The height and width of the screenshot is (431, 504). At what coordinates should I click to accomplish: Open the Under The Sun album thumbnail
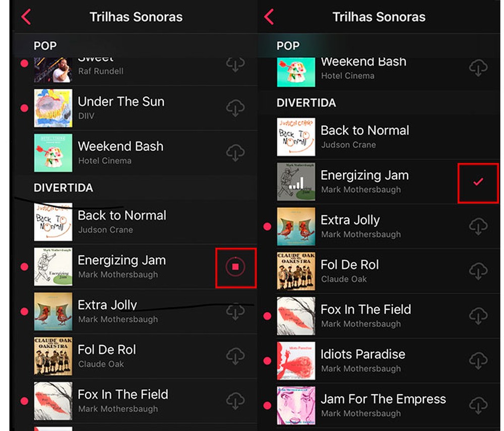pos(53,108)
